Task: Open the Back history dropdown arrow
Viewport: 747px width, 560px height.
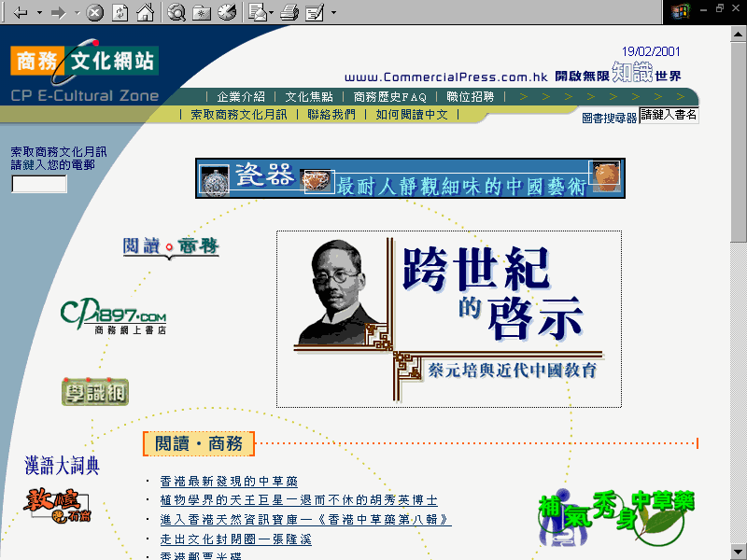Action: point(39,12)
